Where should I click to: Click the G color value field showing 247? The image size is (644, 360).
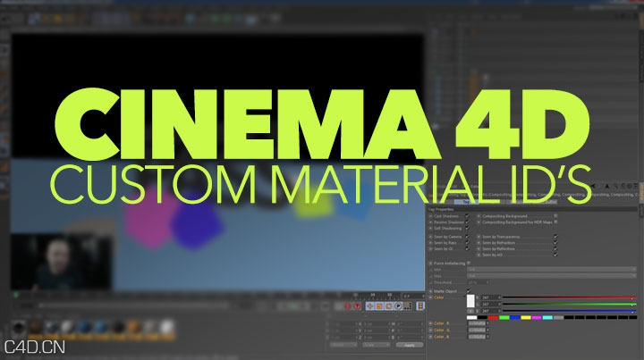[x=489, y=305]
